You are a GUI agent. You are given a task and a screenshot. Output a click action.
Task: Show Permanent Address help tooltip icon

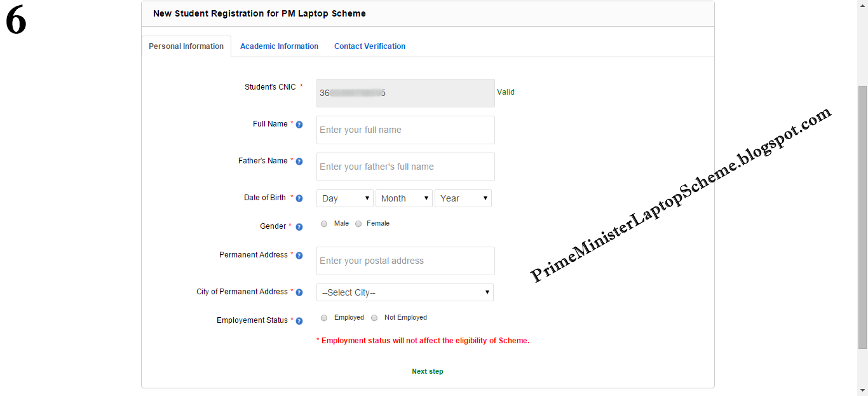pyautogui.click(x=299, y=256)
